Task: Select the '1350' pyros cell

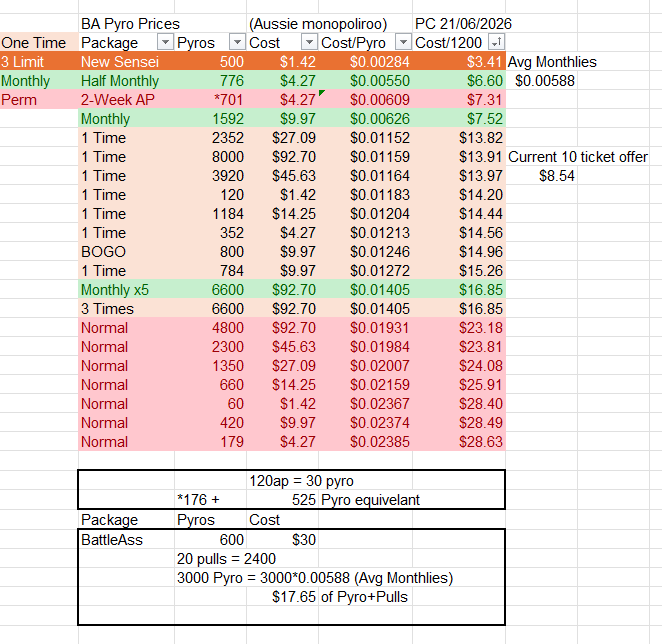Action: pyautogui.click(x=210, y=366)
